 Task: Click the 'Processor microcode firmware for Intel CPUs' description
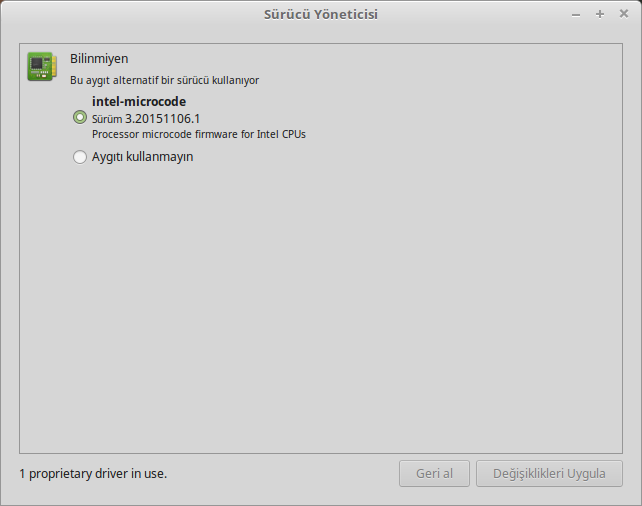199,134
